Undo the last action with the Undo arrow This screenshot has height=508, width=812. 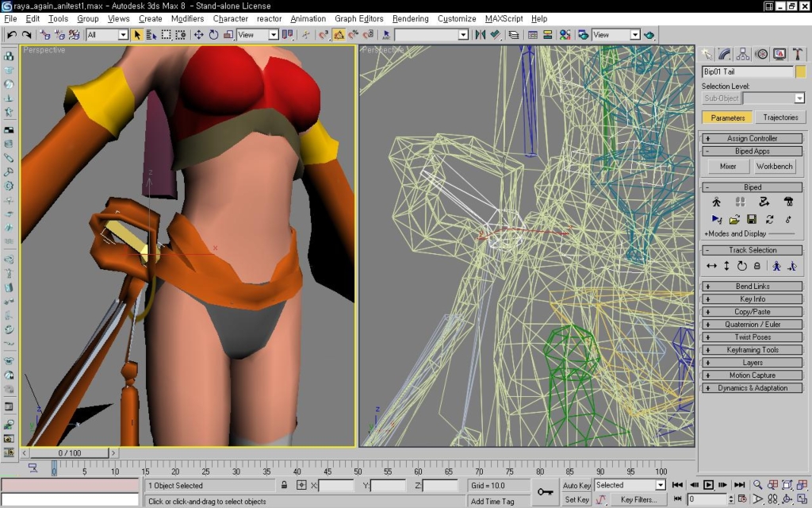[11, 35]
